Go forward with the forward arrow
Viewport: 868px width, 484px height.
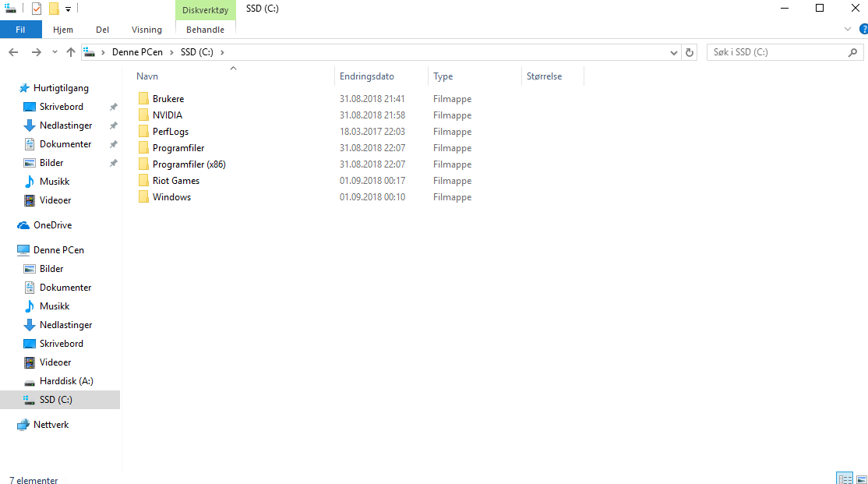(x=36, y=52)
